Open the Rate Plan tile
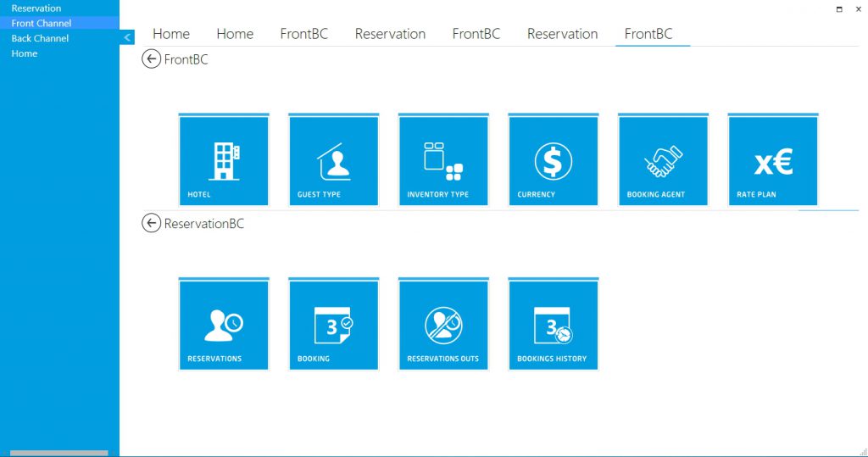The image size is (868, 457). pos(773,160)
